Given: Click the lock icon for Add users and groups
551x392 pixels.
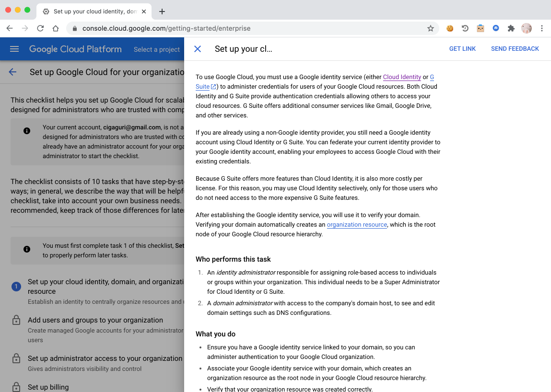Looking at the screenshot, I should pos(16,320).
